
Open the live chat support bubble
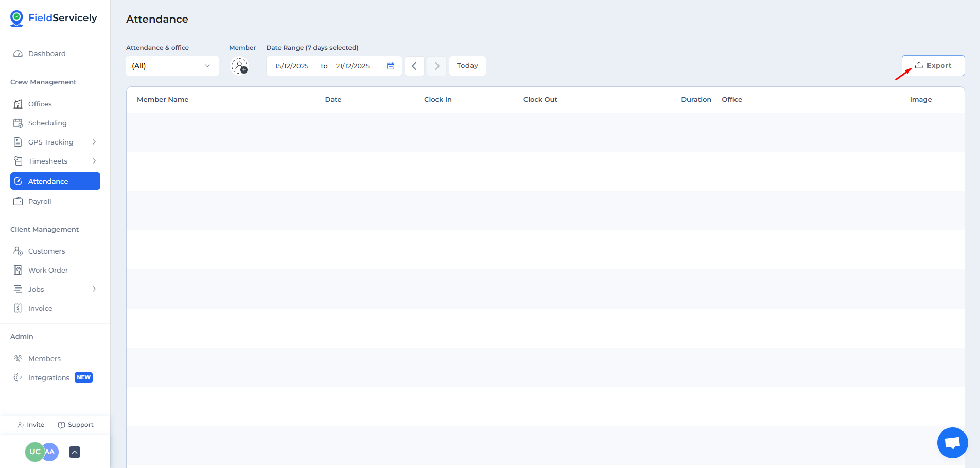tap(952, 442)
